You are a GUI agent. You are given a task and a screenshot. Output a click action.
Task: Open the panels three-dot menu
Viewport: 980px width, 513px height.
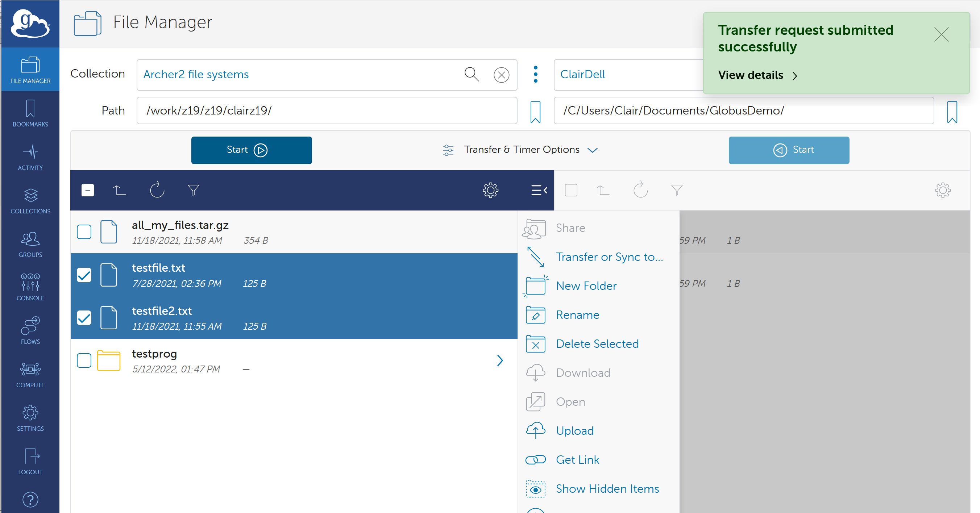pyautogui.click(x=535, y=74)
